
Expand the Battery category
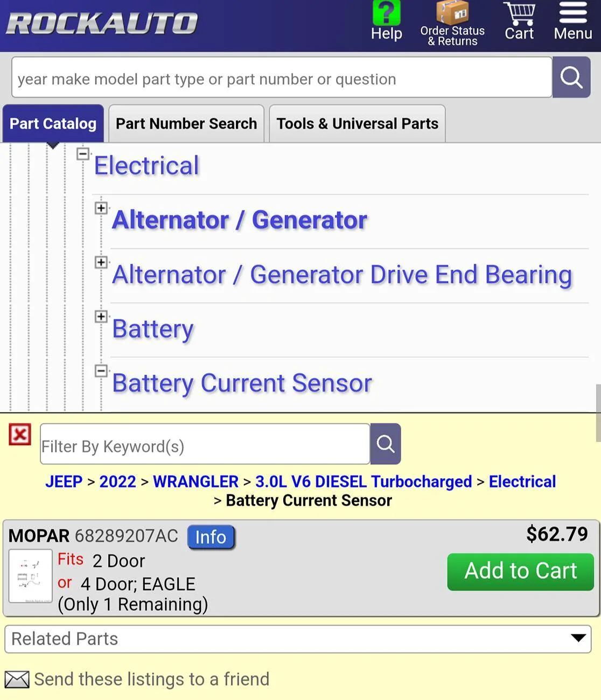coord(101,317)
